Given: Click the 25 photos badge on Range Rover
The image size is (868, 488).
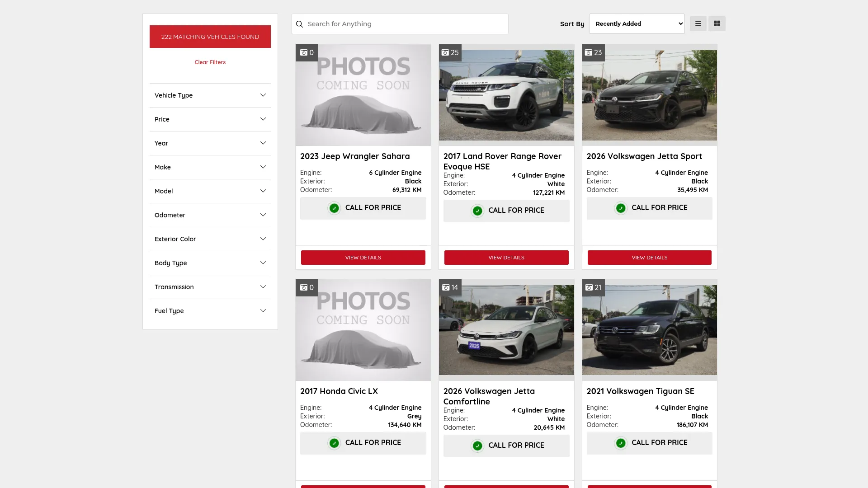Looking at the screenshot, I should [450, 52].
